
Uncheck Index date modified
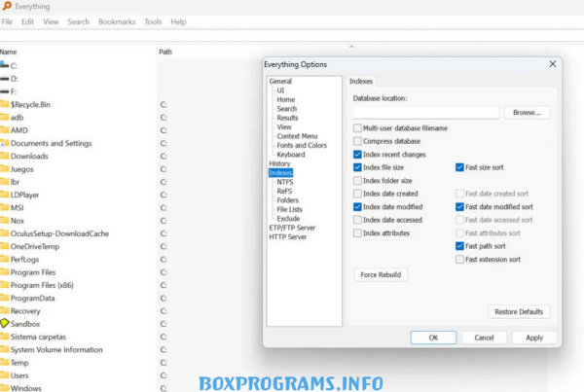357,206
